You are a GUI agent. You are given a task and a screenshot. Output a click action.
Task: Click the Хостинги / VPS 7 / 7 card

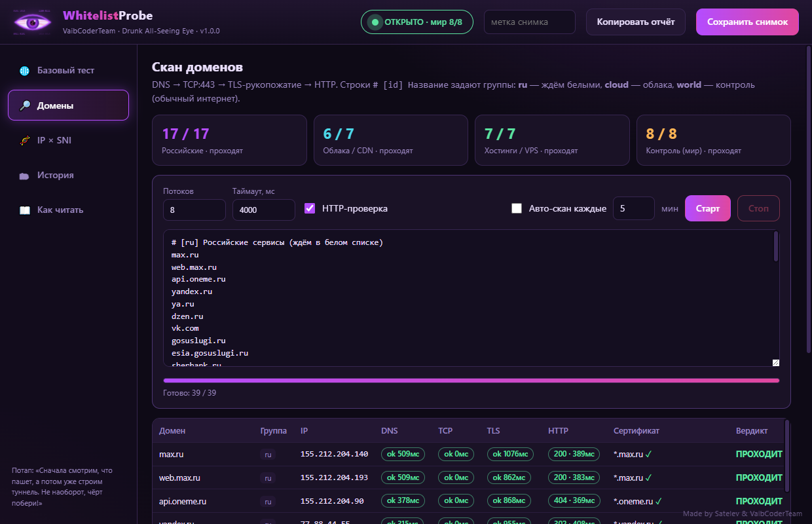[552, 140]
